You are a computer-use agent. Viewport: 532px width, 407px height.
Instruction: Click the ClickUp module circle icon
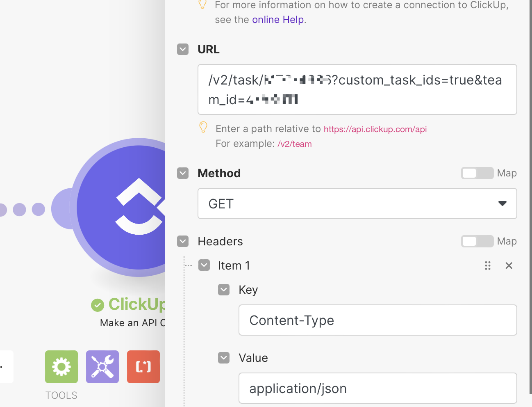tap(123, 208)
